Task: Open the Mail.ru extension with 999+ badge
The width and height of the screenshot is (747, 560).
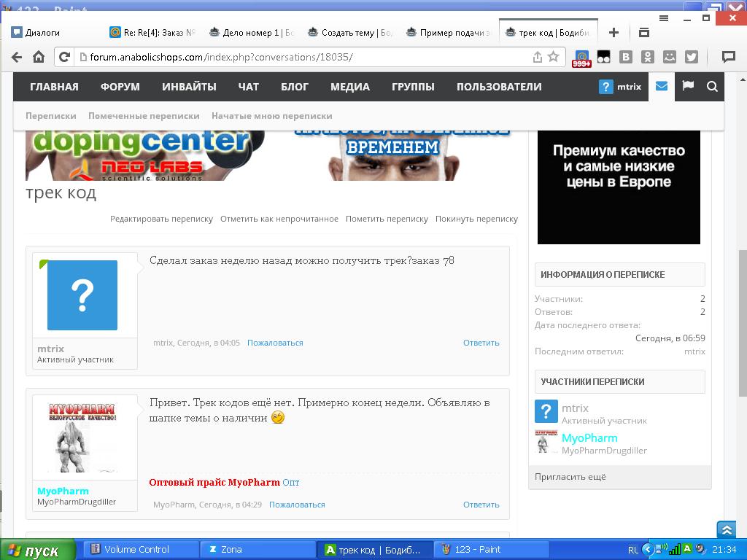Action: (581, 58)
